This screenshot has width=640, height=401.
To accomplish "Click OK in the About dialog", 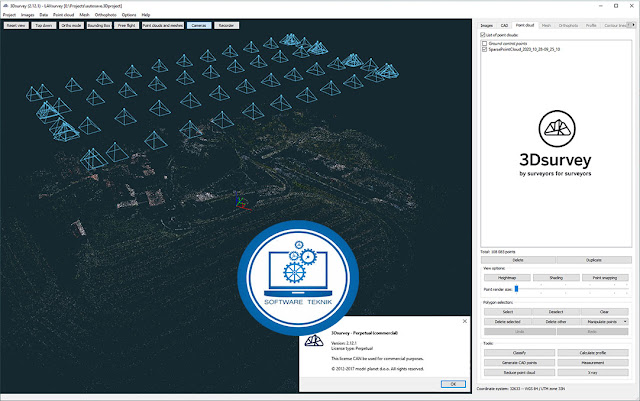I will pos(453,384).
